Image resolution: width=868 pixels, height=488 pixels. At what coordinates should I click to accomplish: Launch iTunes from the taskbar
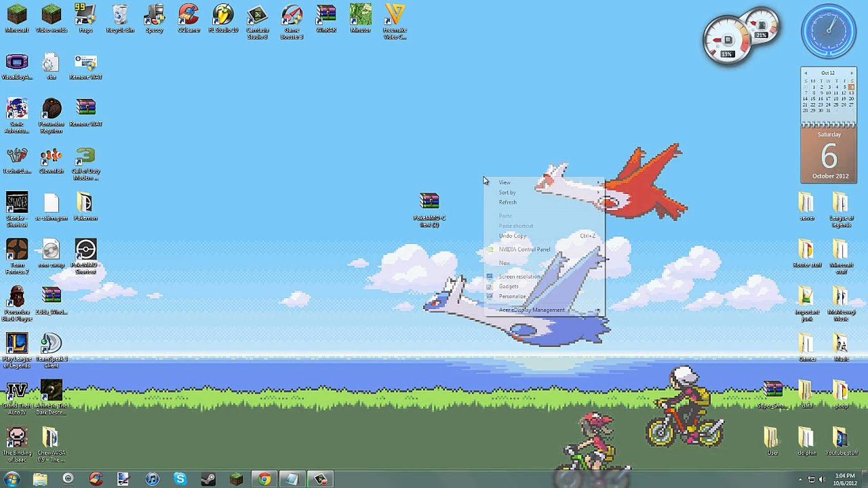(x=152, y=479)
